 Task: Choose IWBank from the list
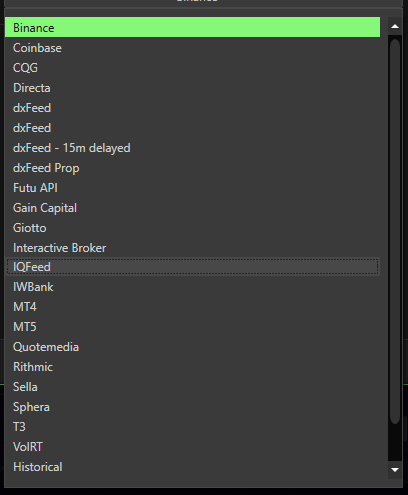(x=192, y=287)
